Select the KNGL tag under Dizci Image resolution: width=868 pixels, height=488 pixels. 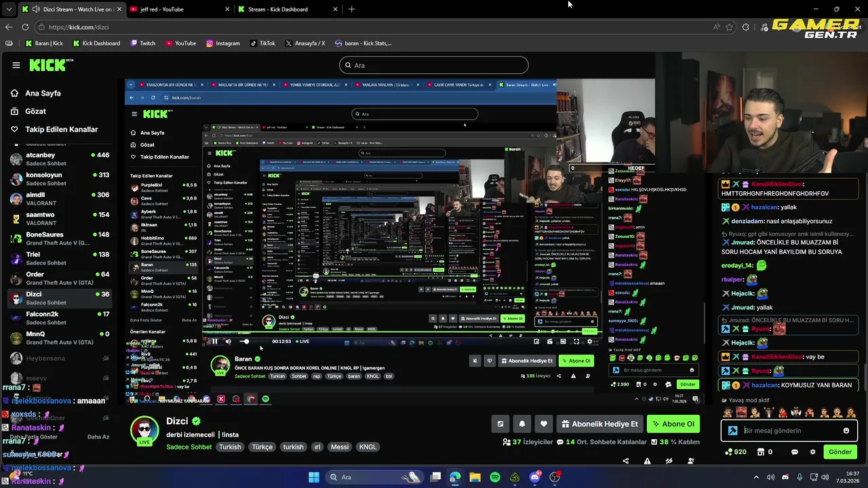(x=368, y=447)
